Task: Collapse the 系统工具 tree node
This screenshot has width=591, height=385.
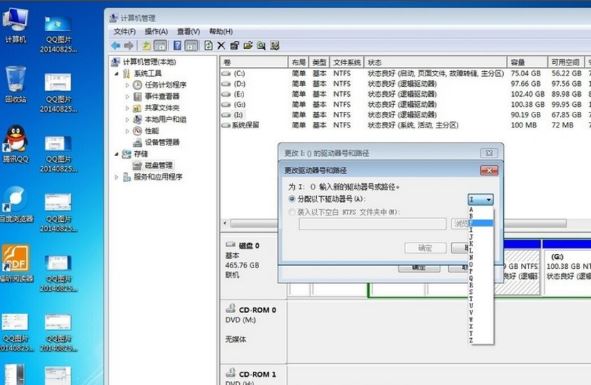Action: [x=116, y=74]
